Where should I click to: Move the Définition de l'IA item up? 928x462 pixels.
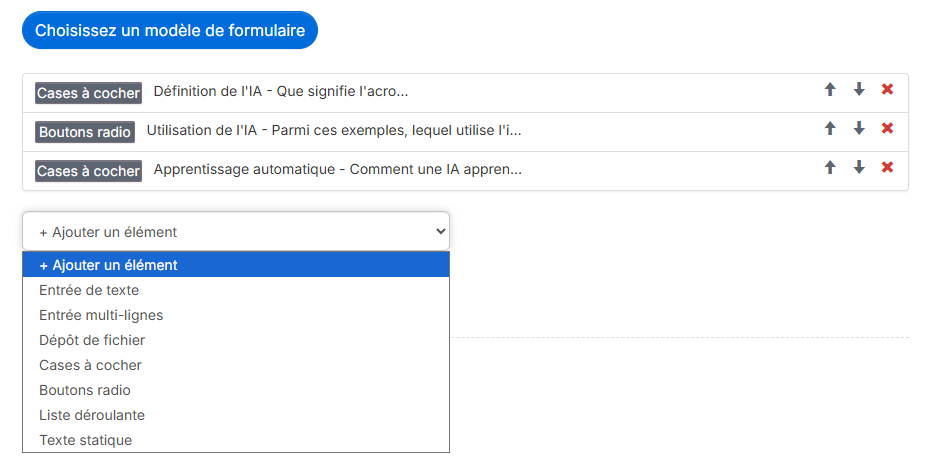coord(830,90)
